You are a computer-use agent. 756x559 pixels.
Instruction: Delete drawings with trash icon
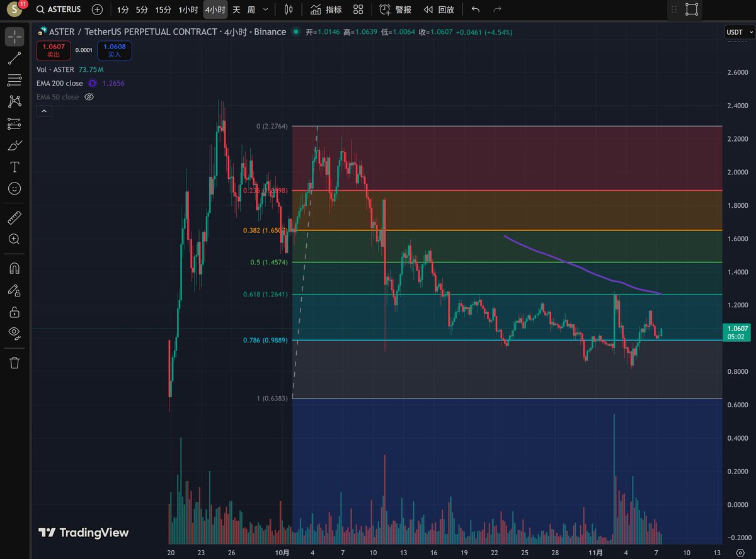[14, 363]
